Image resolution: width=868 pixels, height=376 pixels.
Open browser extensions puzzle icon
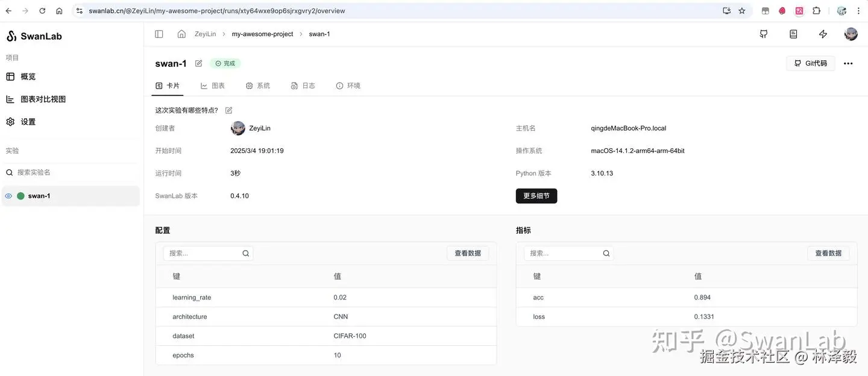tap(816, 11)
